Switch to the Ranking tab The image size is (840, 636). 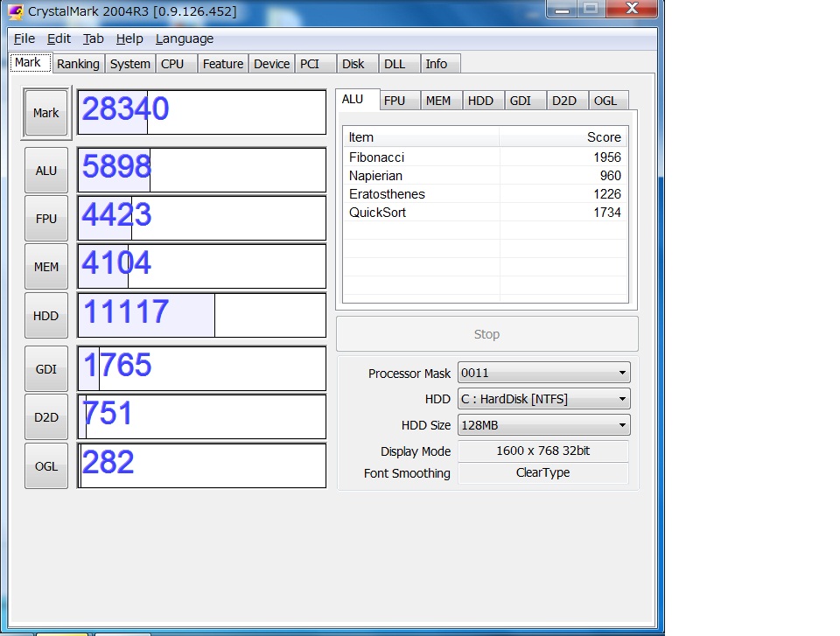click(x=78, y=64)
